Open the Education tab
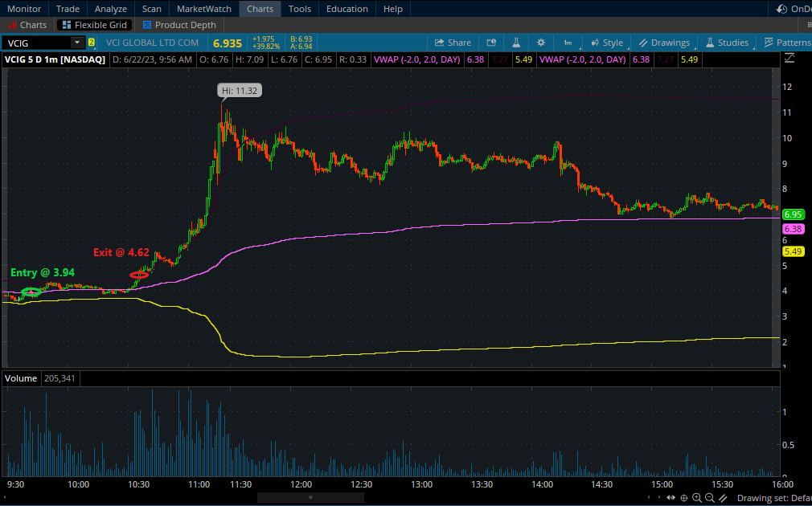Image resolution: width=812 pixels, height=506 pixels. (x=347, y=9)
